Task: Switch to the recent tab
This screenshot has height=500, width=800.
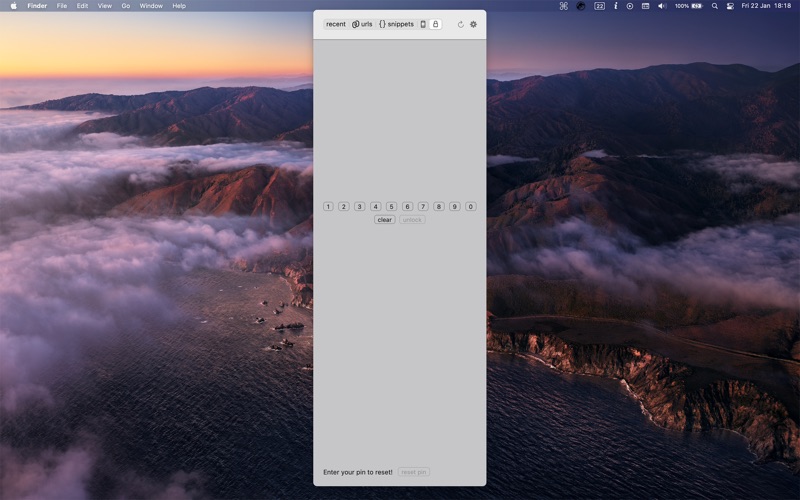Action: (x=336, y=24)
